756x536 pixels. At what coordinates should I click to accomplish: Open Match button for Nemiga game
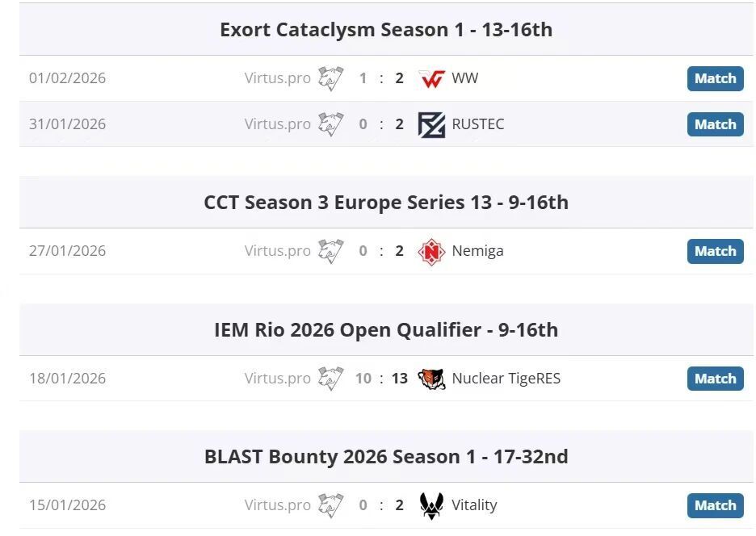715,251
